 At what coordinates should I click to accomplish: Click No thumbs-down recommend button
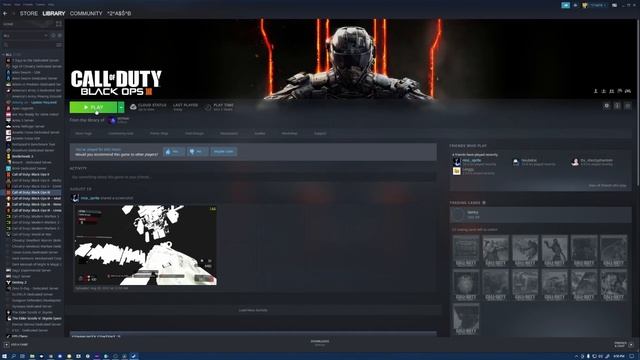[x=198, y=151]
